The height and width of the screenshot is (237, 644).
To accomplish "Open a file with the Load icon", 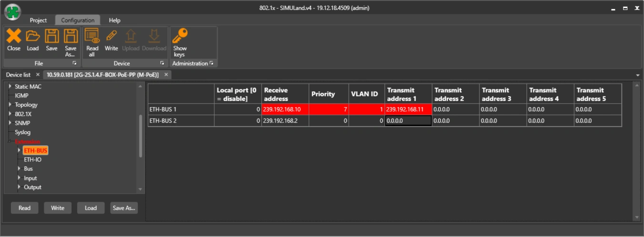I will click(32, 36).
